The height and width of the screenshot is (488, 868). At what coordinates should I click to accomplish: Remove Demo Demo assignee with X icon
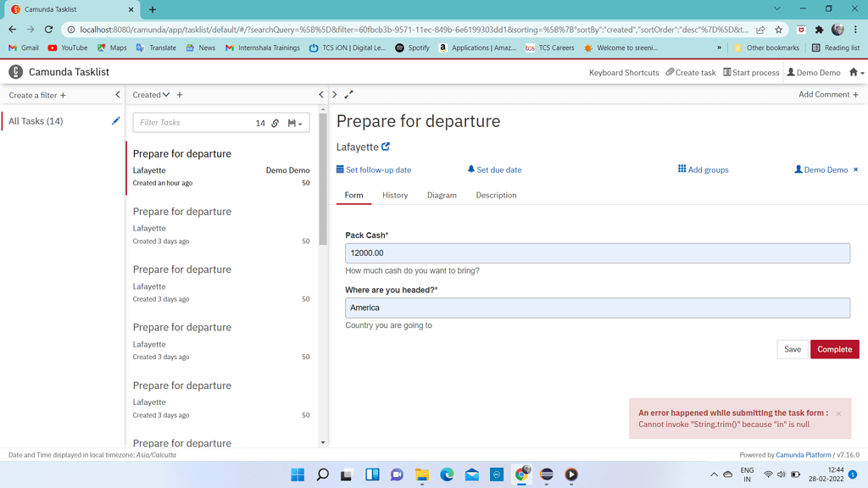(855, 169)
